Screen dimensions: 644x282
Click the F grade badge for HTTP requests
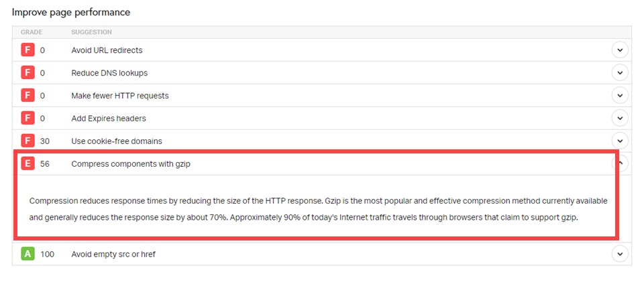pos(28,96)
